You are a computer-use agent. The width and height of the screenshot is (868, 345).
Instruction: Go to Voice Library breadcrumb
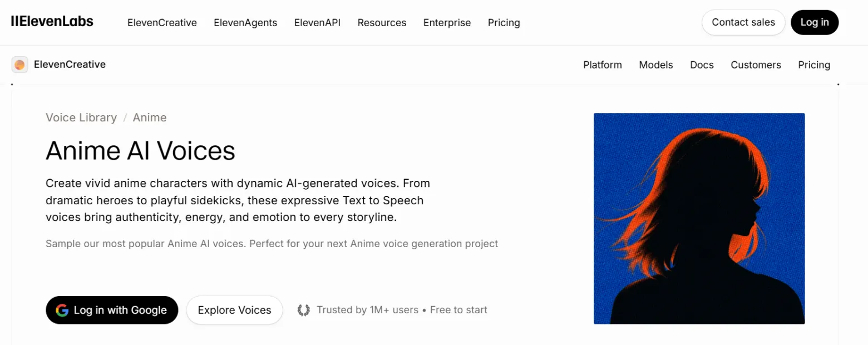point(81,117)
